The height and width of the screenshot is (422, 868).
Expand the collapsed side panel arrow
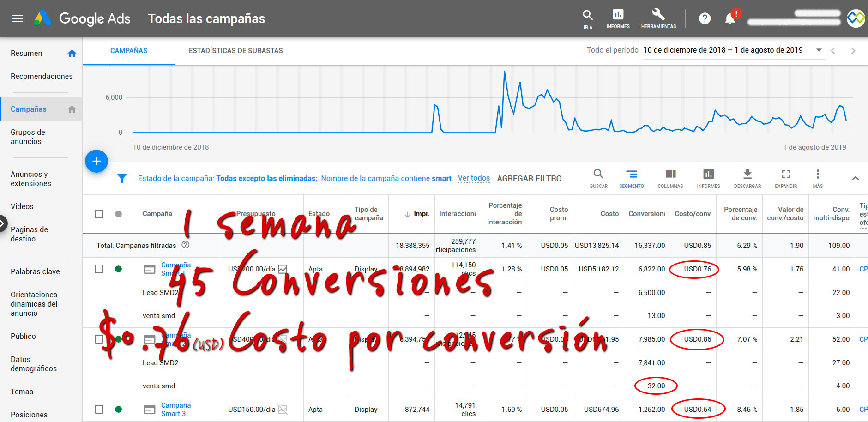coord(3,224)
